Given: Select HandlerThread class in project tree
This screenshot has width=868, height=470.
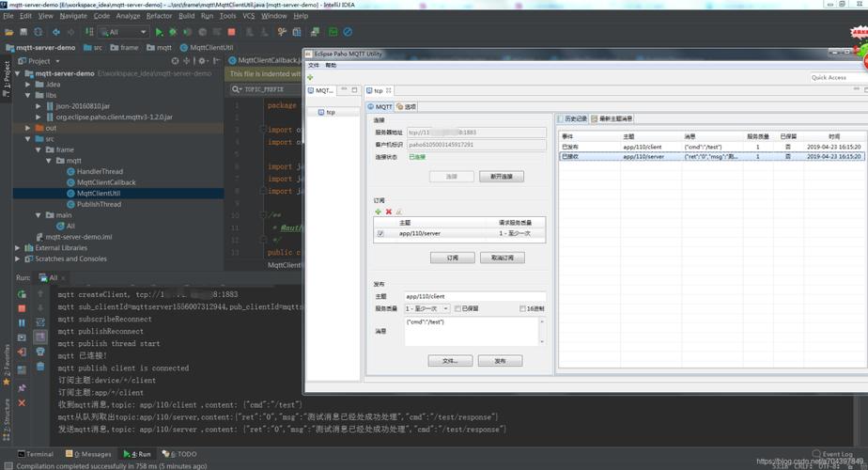Looking at the screenshot, I should click(100, 172).
